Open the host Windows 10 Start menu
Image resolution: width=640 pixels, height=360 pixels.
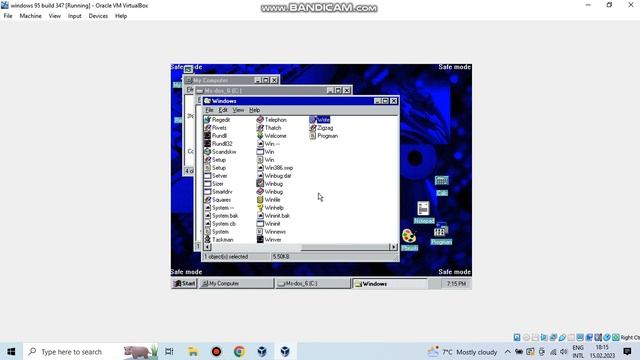click(11, 351)
